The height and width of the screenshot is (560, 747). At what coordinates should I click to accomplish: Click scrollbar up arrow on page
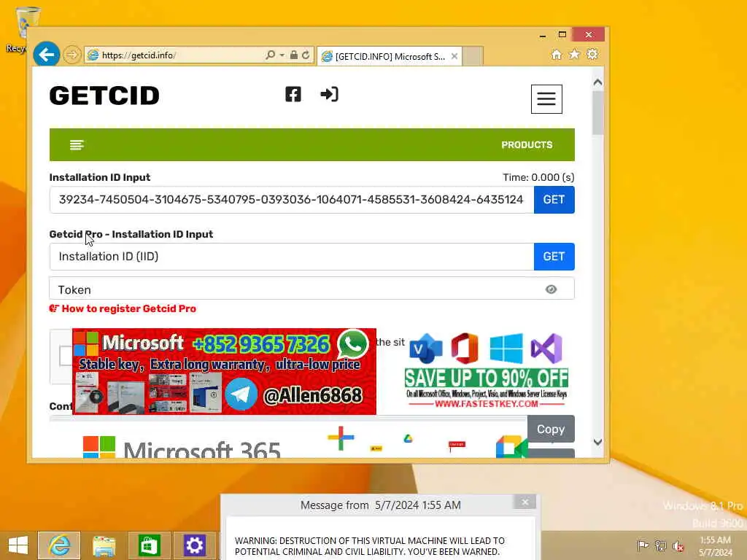coord(598,82)
